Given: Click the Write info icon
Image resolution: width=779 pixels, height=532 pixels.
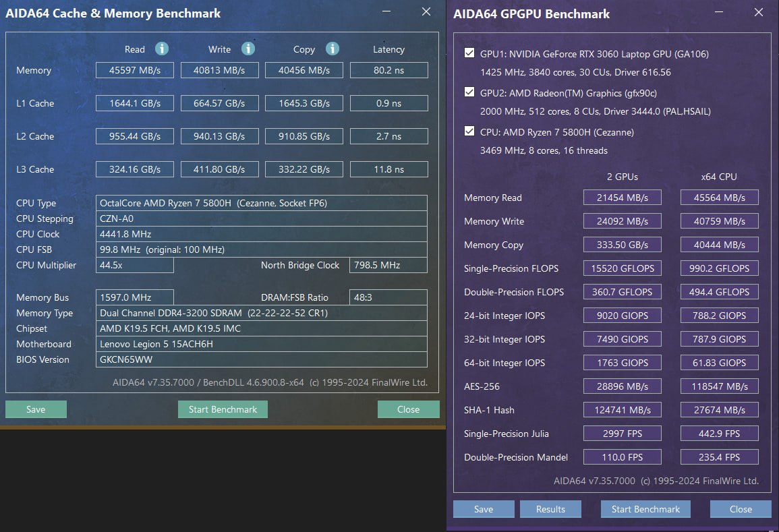Looking at the screenshot, I should [x=248, y=49].
